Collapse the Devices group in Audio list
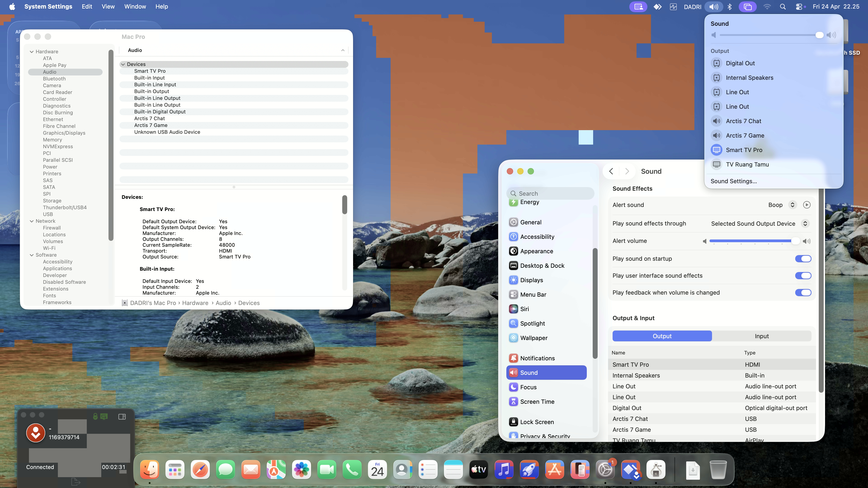 tap(123, 64)
